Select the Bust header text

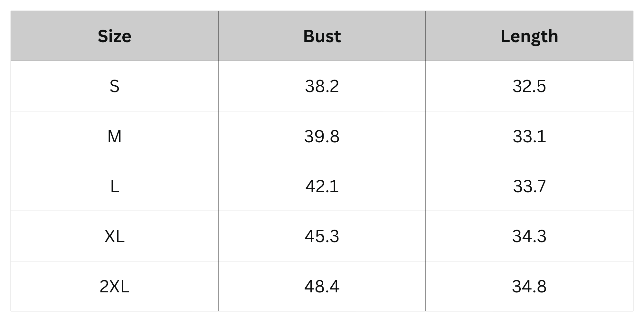tap(322, 36)
